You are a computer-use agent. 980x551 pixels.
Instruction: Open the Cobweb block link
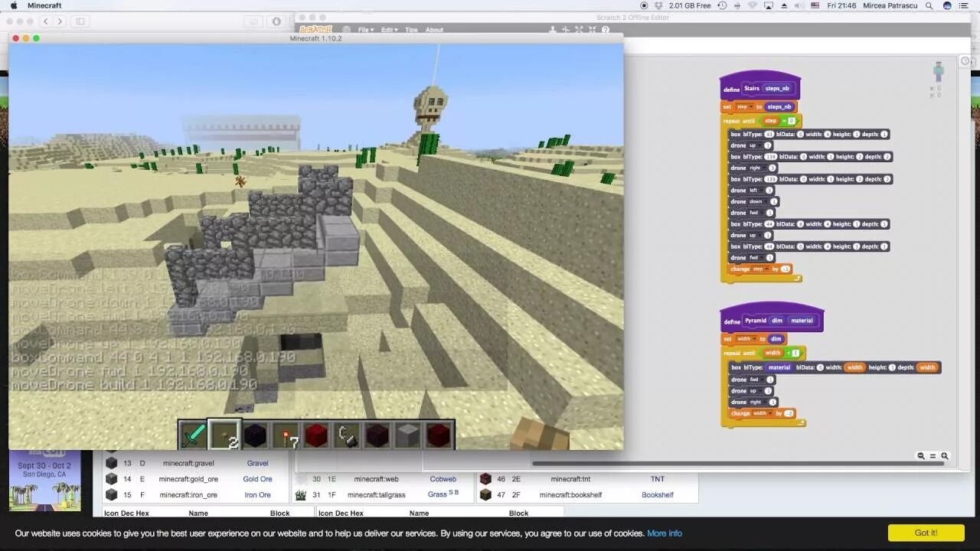coord(443,479)
